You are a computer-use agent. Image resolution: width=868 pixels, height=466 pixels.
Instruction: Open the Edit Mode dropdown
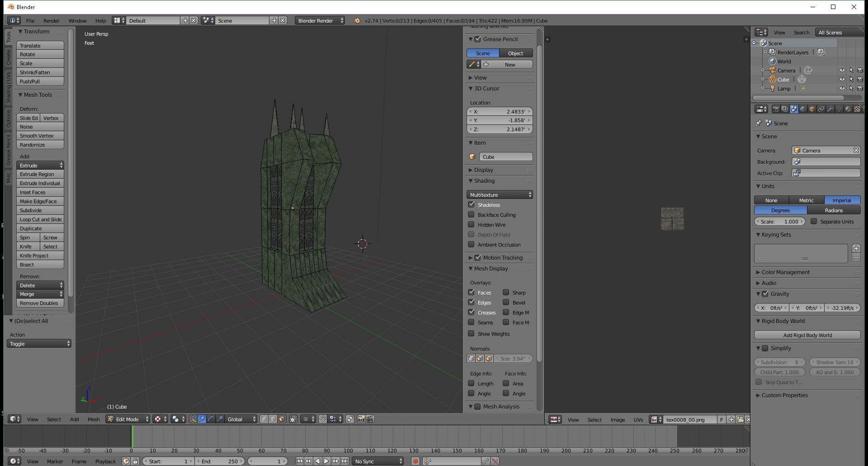128,419
